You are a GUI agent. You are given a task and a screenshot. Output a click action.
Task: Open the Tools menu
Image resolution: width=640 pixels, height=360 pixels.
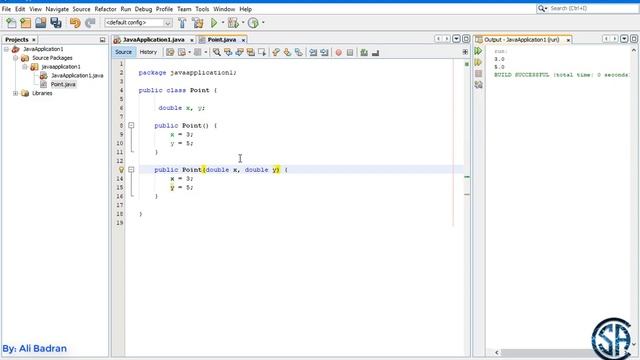202,9
